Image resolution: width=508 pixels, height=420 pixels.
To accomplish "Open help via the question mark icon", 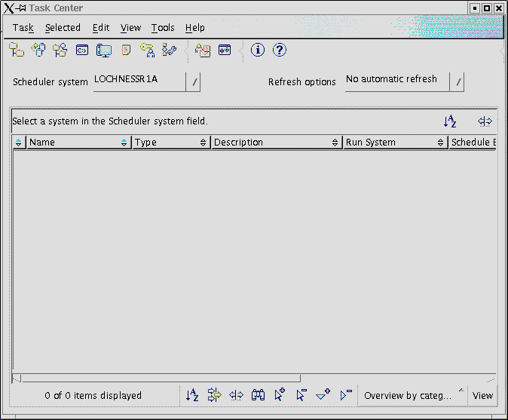I will click(280, 51).
